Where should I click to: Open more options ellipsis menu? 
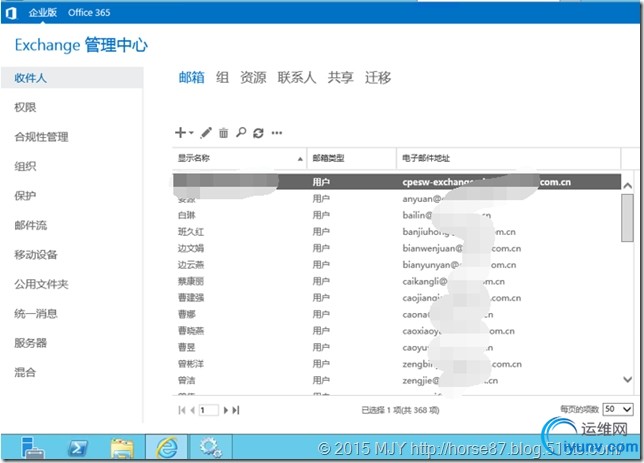tap(277, 133)
